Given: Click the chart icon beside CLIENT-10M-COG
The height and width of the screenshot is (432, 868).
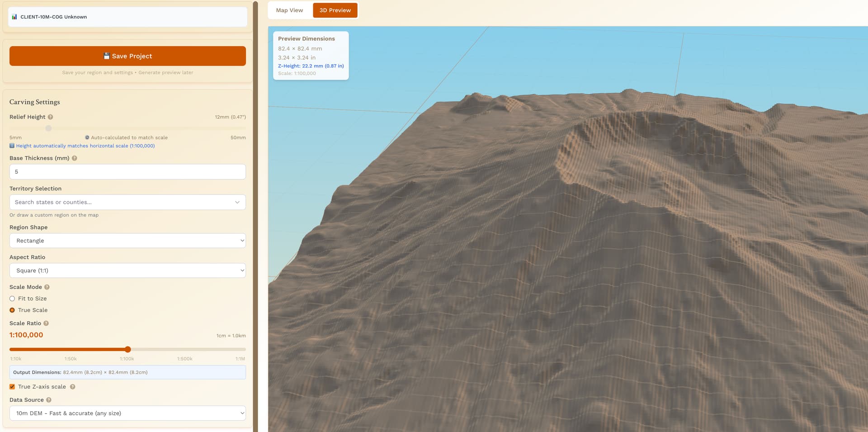Looking at the screenshot, I should click(x=14, y=17).
